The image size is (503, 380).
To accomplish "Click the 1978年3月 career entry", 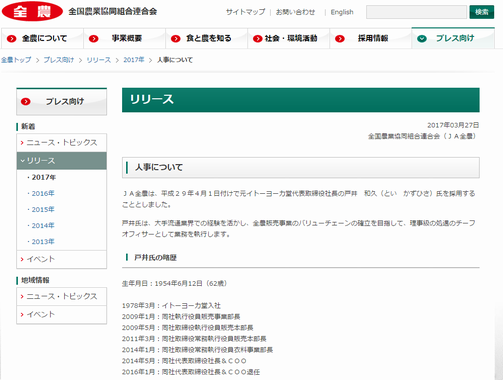I will coord(171,306).
